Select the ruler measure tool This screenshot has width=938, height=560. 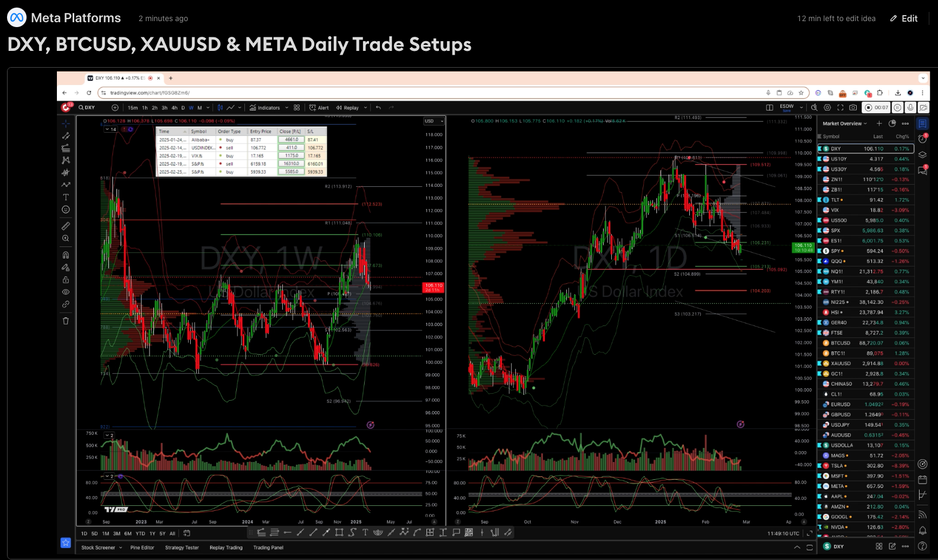(66, 226)
